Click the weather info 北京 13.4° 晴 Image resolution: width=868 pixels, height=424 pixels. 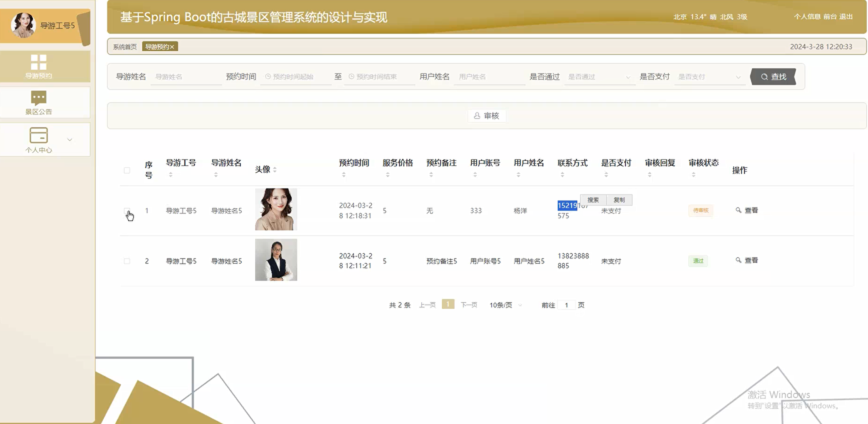point(710,17)
